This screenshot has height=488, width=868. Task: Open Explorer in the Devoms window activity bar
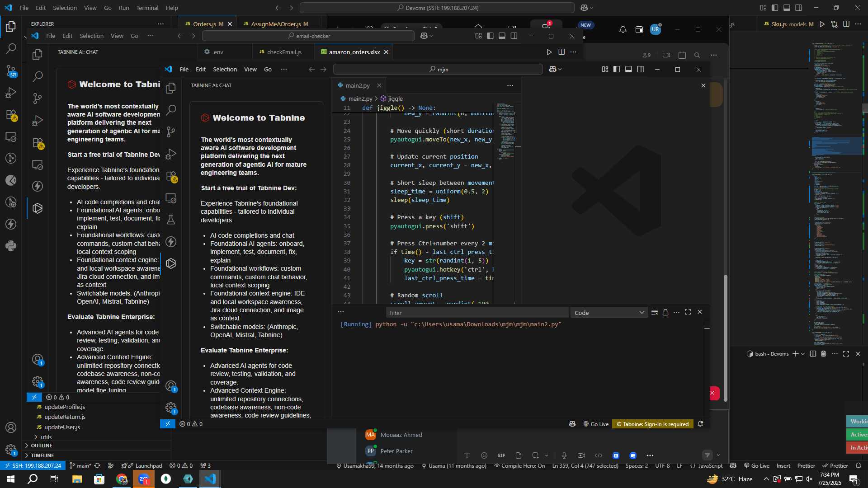coord(11,27)
